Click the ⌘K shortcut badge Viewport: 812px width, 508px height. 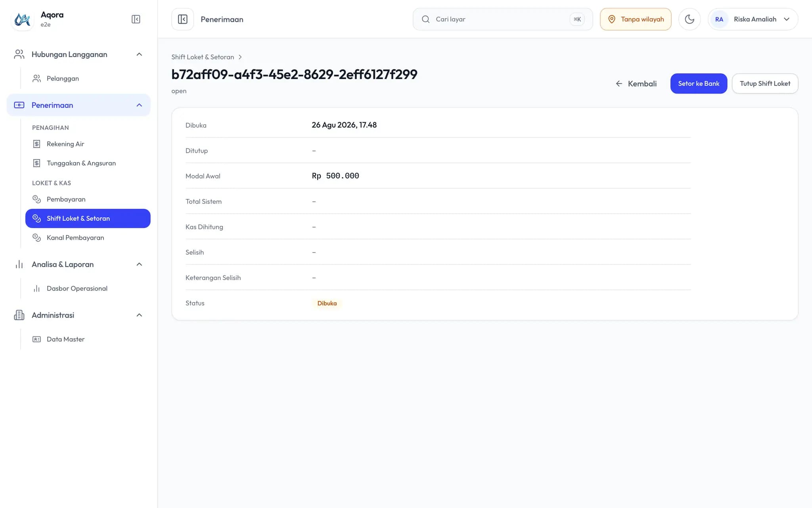click(577, 19)
